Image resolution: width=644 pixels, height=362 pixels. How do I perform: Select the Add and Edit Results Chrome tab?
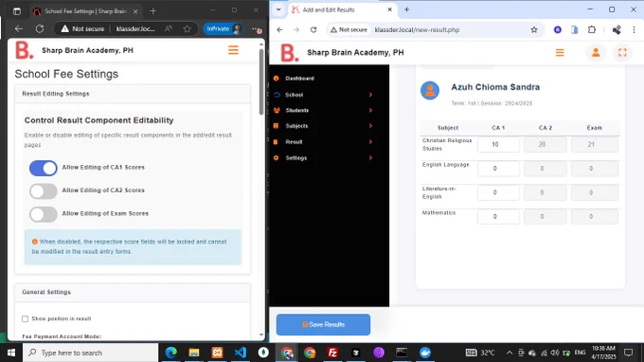pyautogui.click(x=342, y=9)
